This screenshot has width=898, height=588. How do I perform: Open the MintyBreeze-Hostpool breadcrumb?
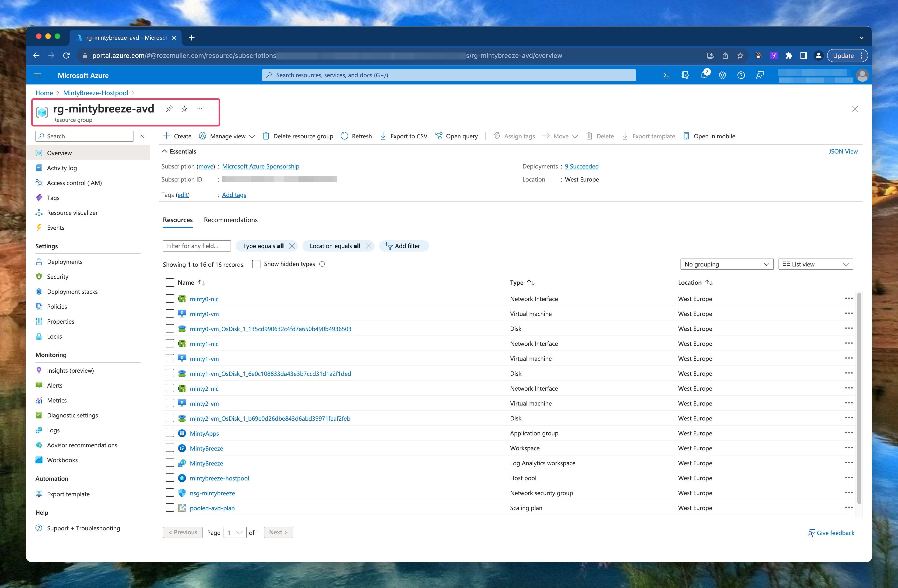(x=95, y=93)
